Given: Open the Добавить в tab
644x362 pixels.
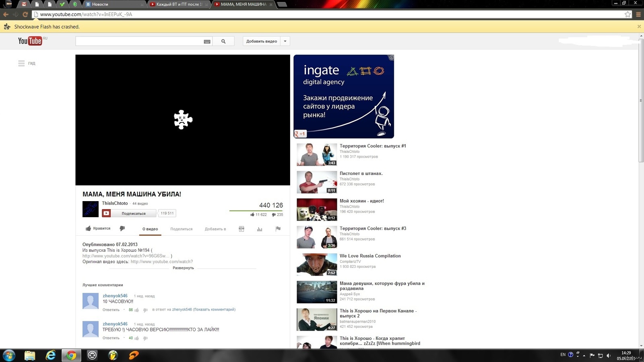Looking at the screenshot, I should click(215, 229).
